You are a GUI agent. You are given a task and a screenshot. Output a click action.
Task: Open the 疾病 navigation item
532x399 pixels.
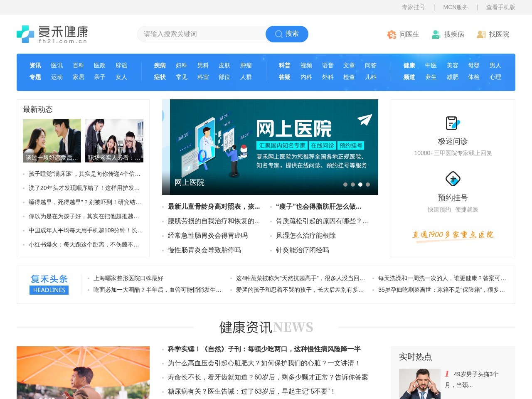click(x=160, y=65)
